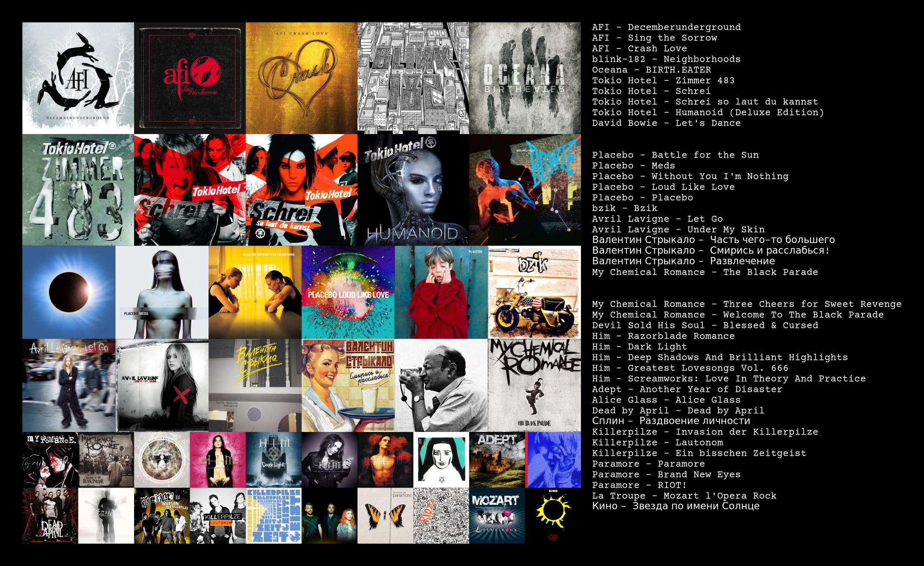Open Tokio Hotel Schrei cover with screaming boy
The width and height of the screenshot is (924, 566).
[x=190, y=190]
